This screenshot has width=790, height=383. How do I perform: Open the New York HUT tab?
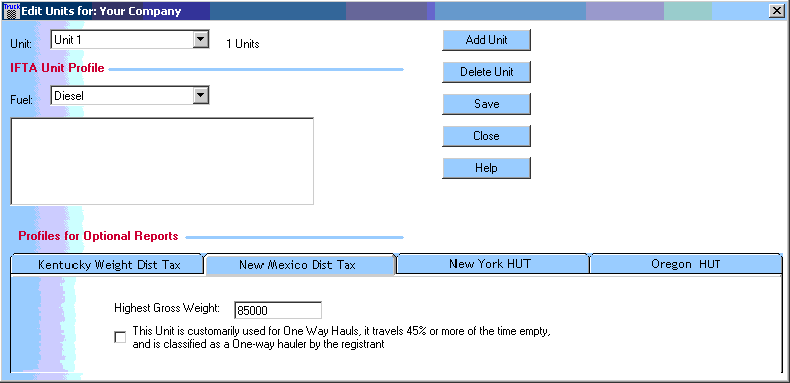pyautogui.click(x=490, y=264)
